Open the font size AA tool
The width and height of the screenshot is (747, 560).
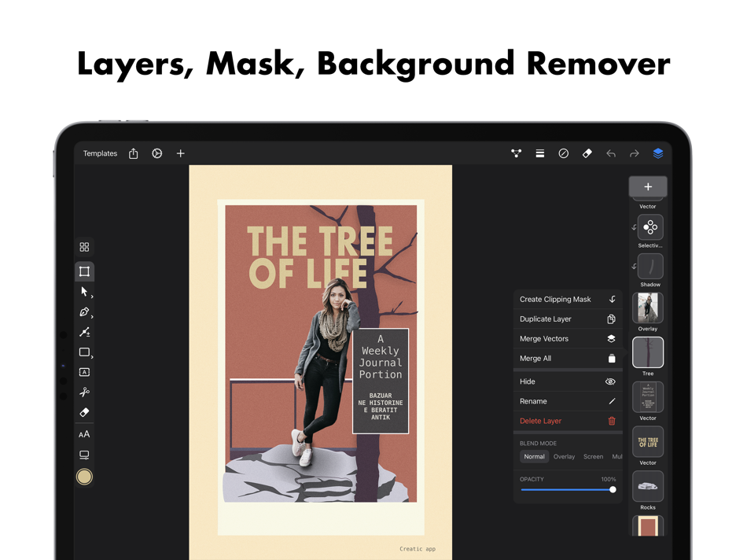84,434
